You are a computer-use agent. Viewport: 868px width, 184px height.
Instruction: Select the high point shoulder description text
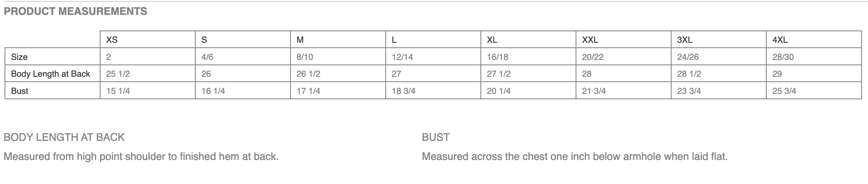pos(141,157)
